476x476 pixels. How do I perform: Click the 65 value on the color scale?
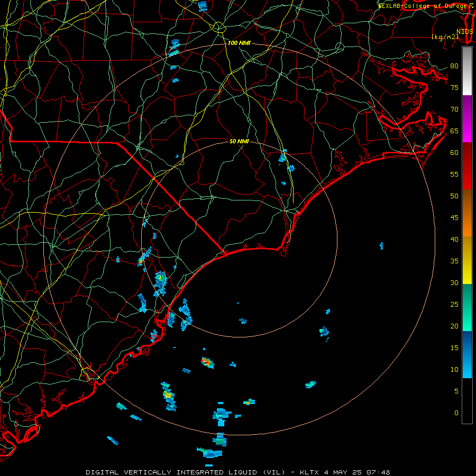coord(454,131)
